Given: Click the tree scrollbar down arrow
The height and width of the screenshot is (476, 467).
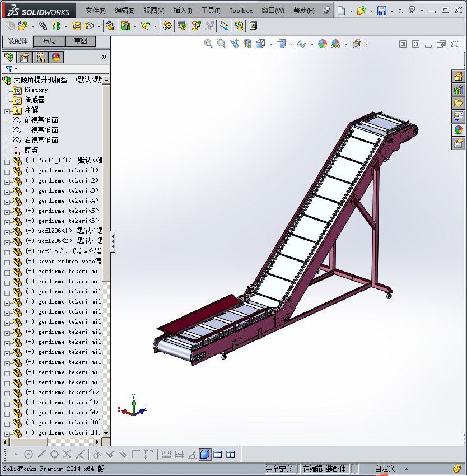Looking at the screenshot, I should tap(106, 433).
